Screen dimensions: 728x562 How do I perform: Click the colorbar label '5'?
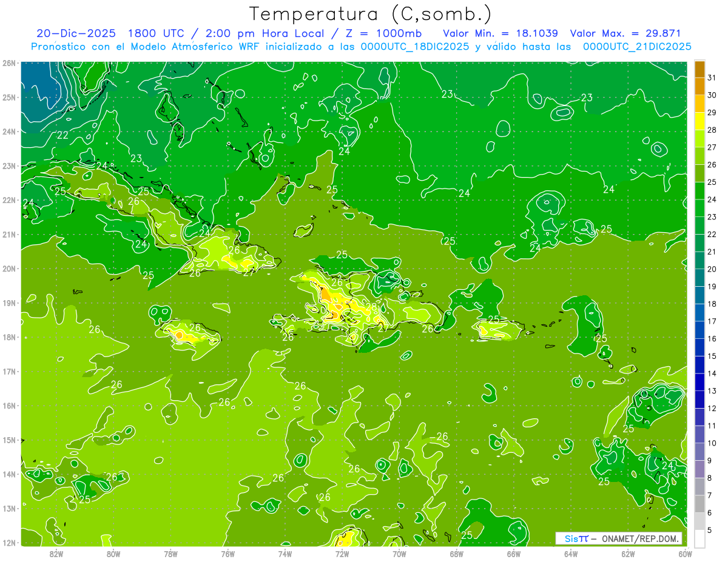(x=710, y=530)
